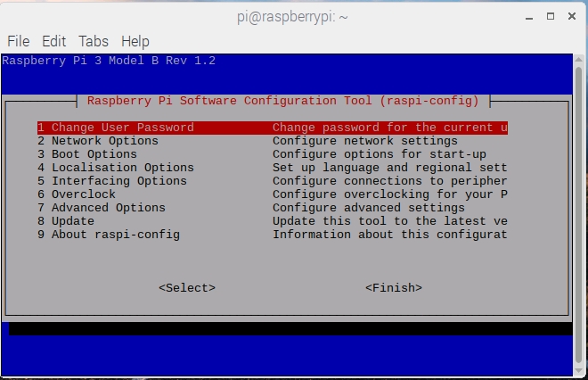Select 2 Network Options entry
The image size is (588, 380).
point(273,141)
